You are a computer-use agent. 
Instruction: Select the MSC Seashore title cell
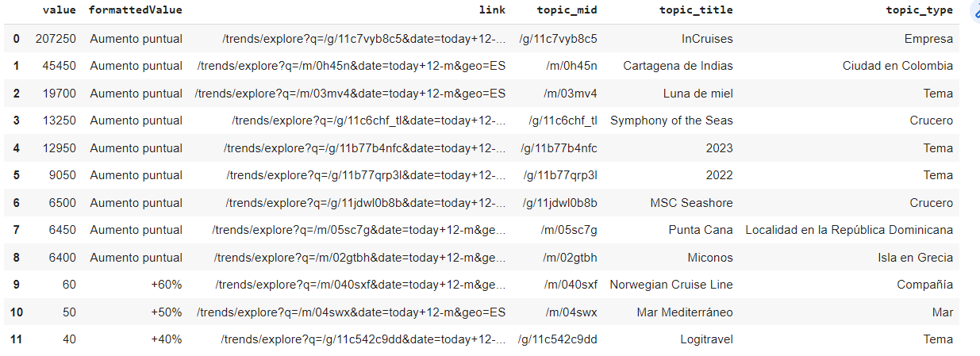(691, 203)
